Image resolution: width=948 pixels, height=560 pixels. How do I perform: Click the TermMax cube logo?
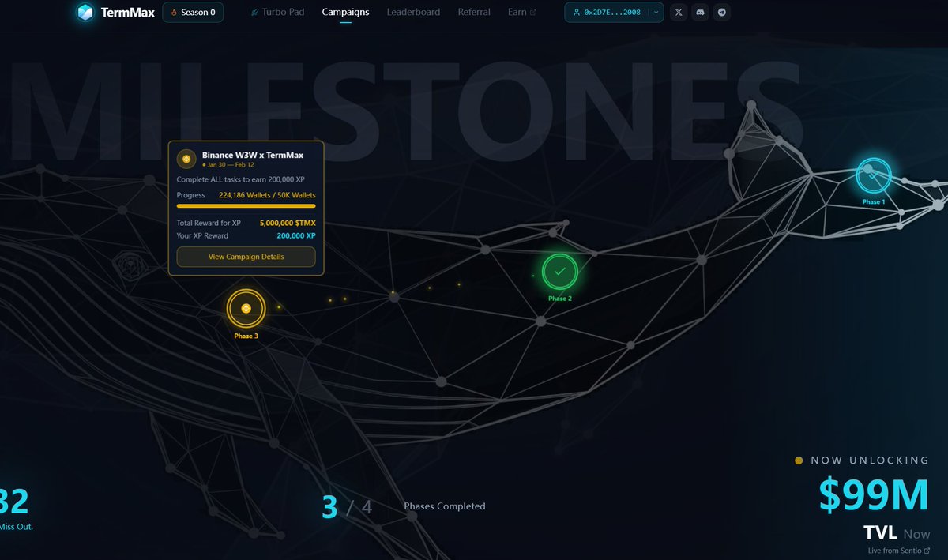(85, 12)
